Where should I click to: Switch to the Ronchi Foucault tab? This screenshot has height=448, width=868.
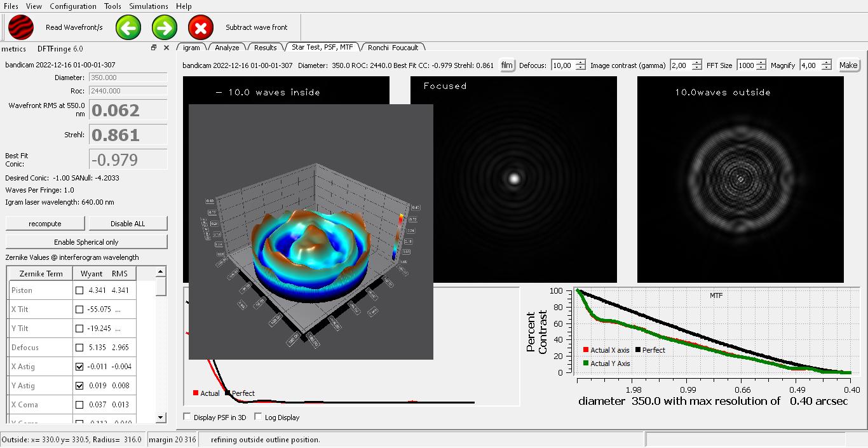[x=393, y=48]
